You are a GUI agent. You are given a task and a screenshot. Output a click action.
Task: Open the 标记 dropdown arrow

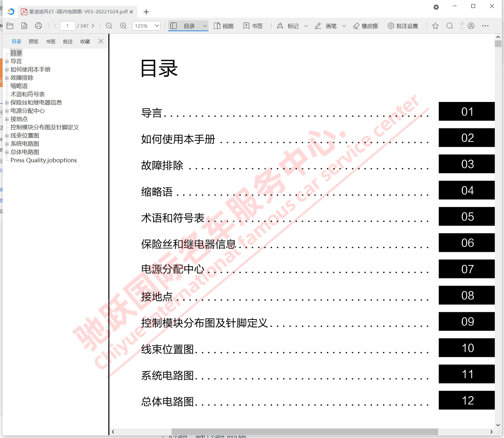pyautogui.click(x=306, y=26)
